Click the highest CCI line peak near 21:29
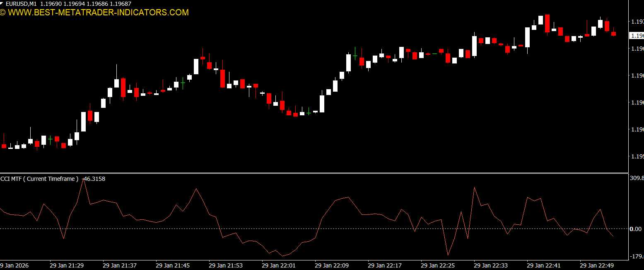644x270 pixels. point(83,181)
